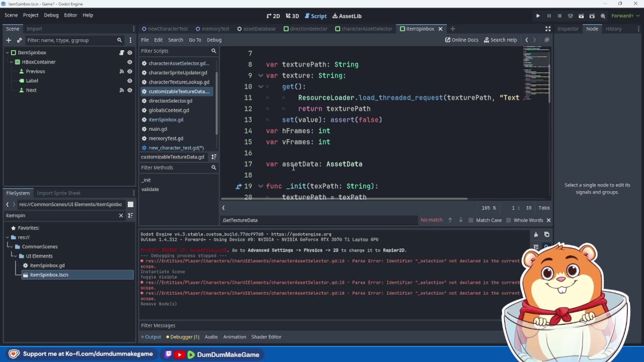Run the project with the play button
This screenshot has width=644, height=362.
pyautogui.click(x=538, y=16)
